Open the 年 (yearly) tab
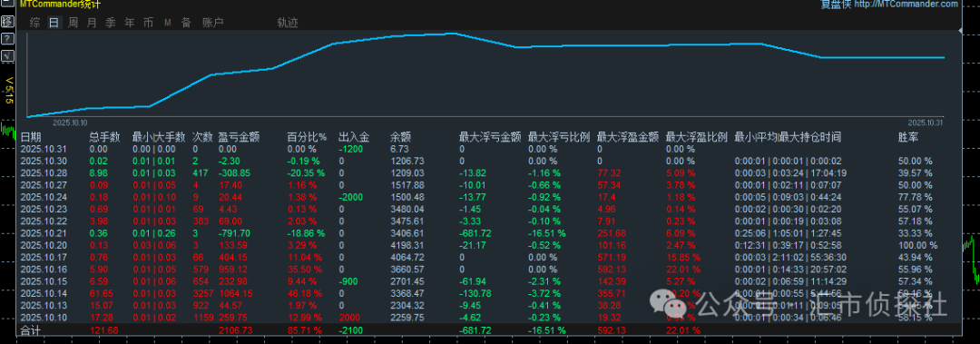 click(x=130, y=23)
